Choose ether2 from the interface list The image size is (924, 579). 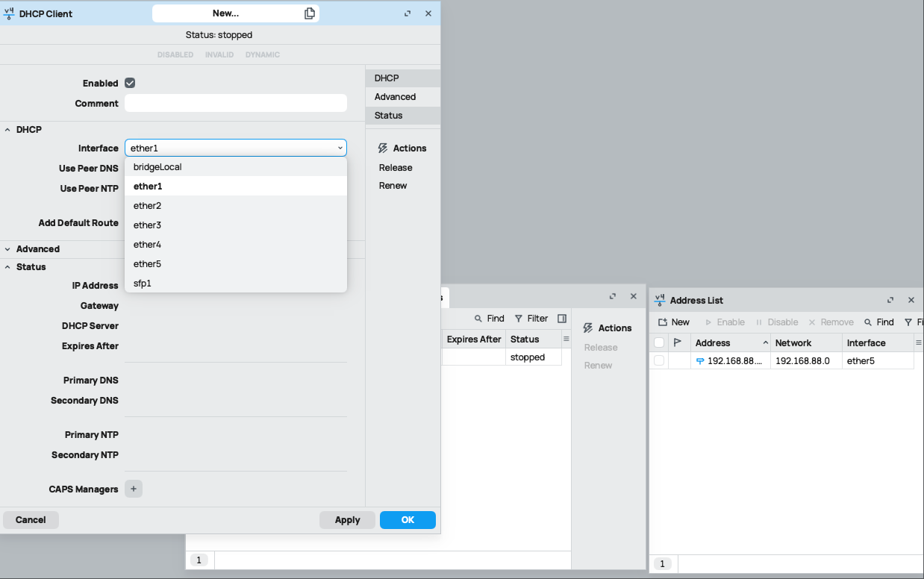click(x=236, y=206)
